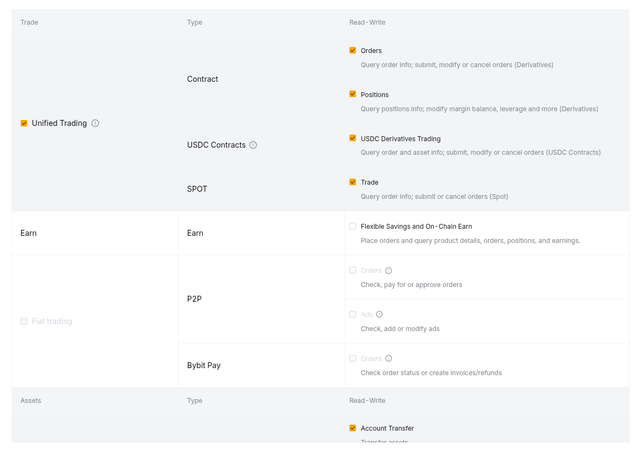Click the Flexible Savings and On-Chain Earn label
The height and width of the screenshot is (451, 640).
tap(416, 227)
